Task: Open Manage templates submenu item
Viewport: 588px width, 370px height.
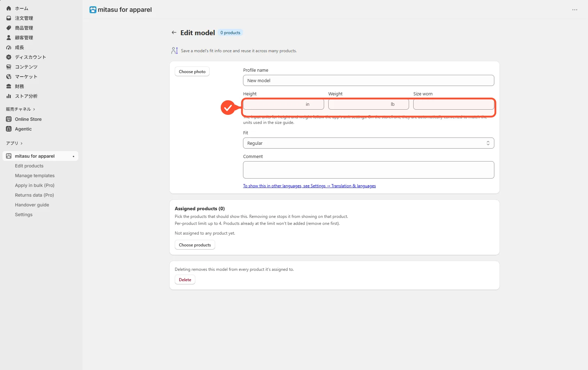Action: pyautogui.click(x=35, y=175)
